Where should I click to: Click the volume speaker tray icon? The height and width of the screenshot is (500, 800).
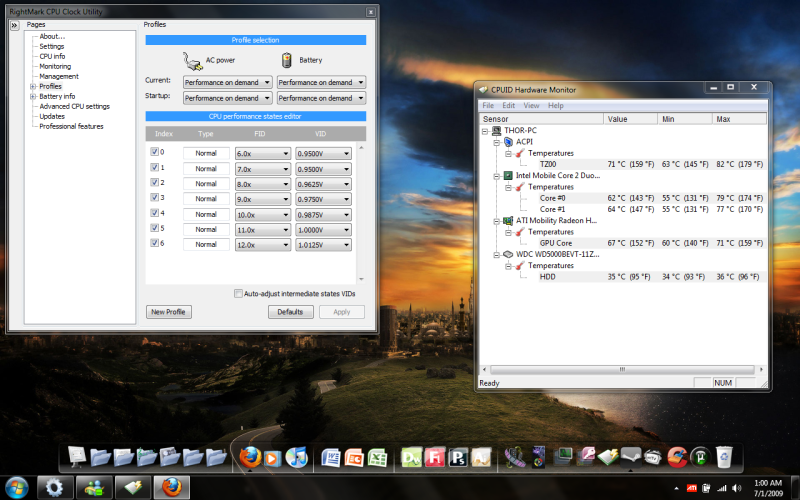pos(736,488)
